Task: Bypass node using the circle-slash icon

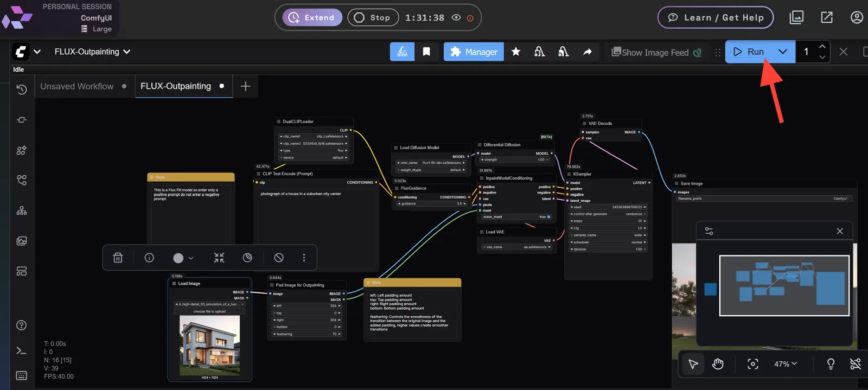Action: click(279, 258)
